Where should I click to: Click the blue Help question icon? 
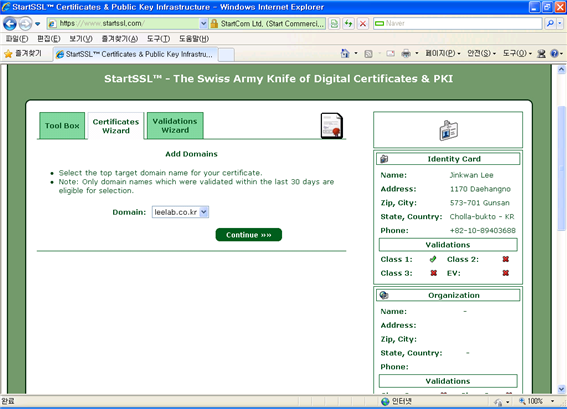(554, 54)
